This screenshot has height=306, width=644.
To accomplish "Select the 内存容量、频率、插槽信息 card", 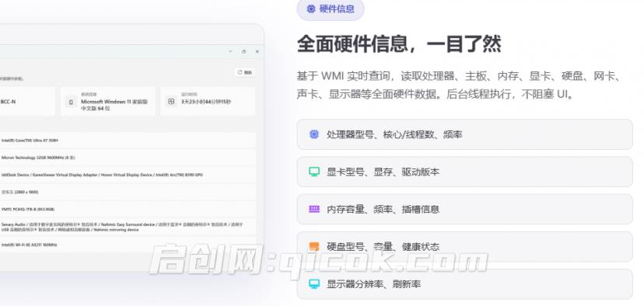I will click(465, 209).
